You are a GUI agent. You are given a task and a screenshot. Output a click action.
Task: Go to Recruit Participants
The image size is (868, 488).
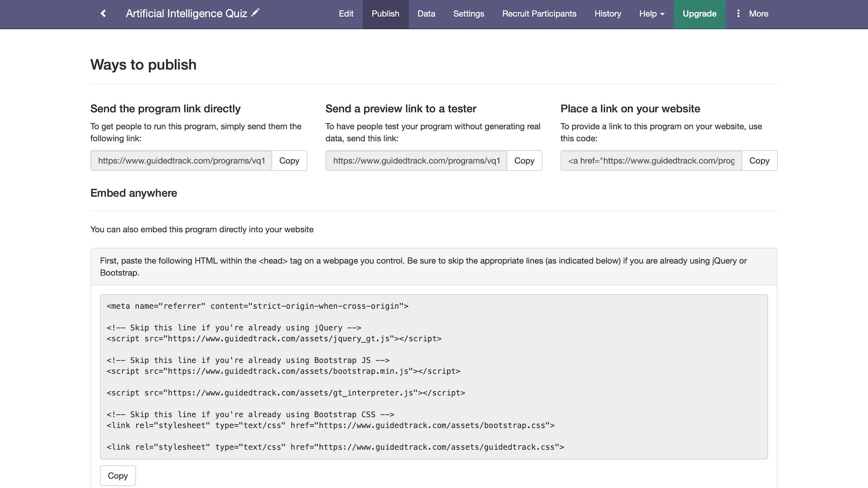click(539, 14)
